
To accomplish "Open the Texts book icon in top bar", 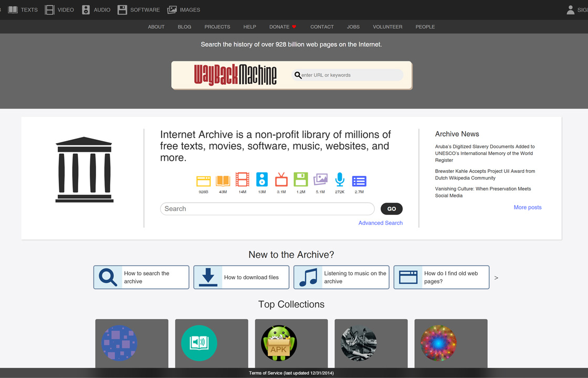I will pos(13,10).
